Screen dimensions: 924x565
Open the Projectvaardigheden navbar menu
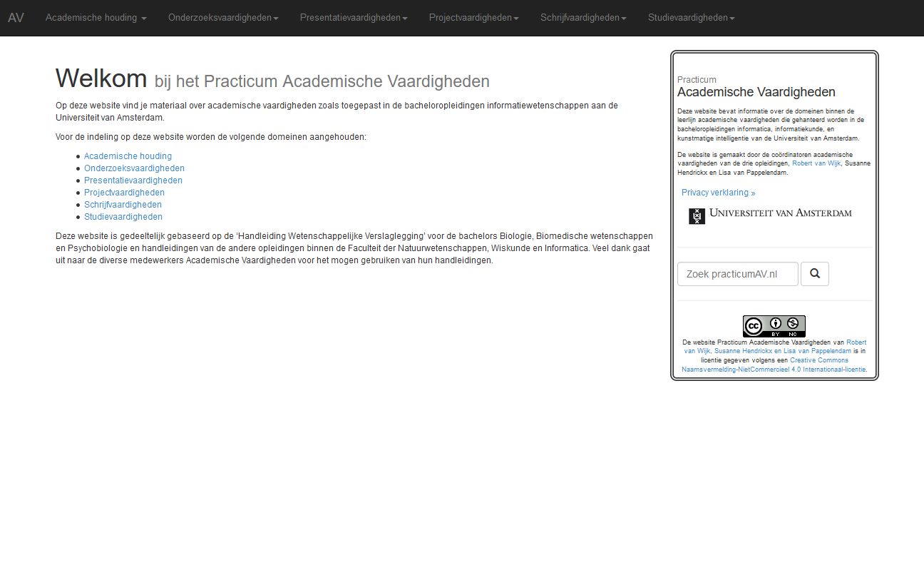tap(473, 18)
